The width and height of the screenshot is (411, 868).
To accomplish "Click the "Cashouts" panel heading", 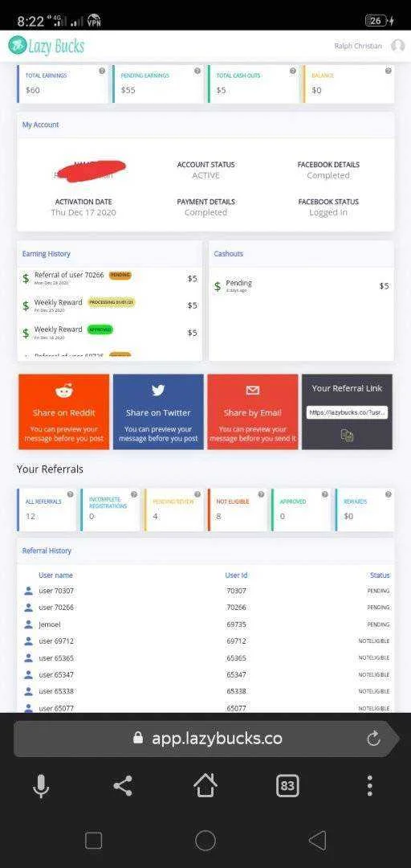I will [229, 253].
